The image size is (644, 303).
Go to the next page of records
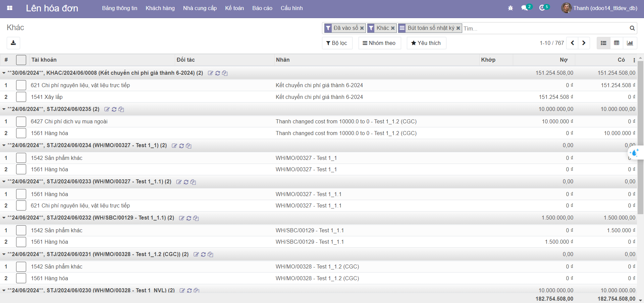pos(584,43)
